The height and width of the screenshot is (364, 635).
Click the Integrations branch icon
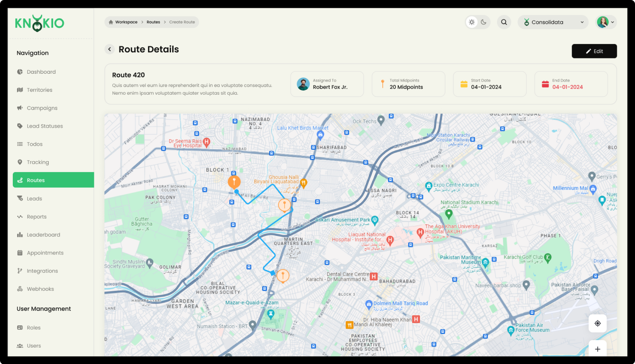click(20, 271)
